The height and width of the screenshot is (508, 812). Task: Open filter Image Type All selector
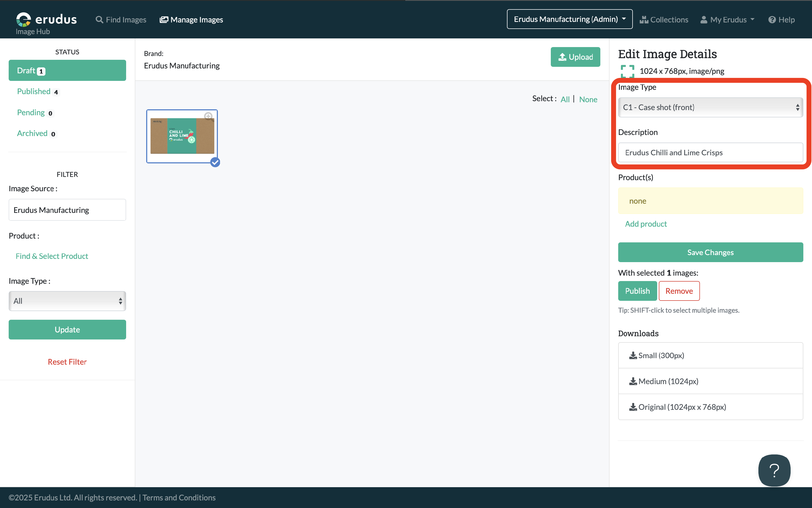tap(67, 301)
